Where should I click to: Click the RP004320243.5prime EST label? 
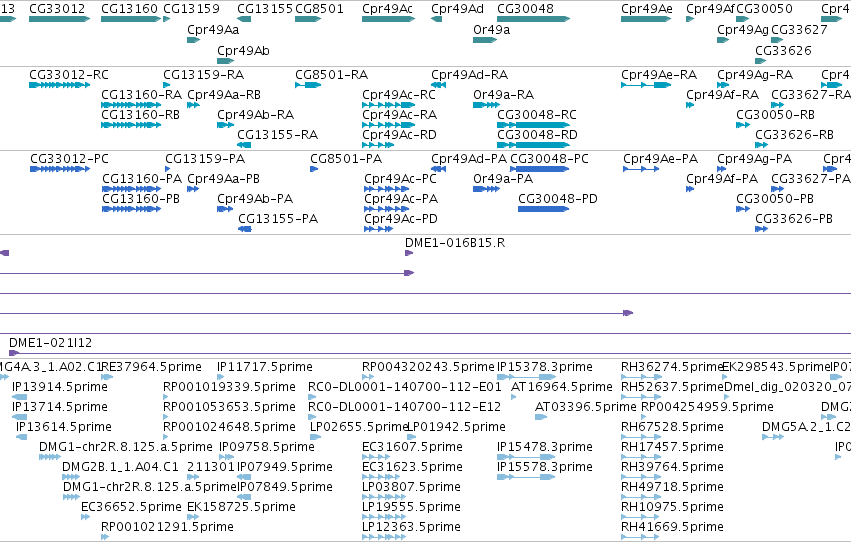click(428, 367)
